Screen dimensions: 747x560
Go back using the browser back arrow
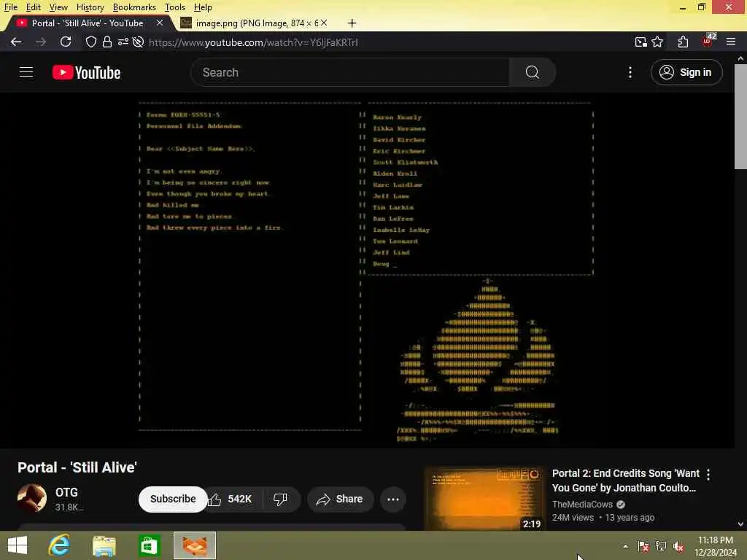pos(16,42)
